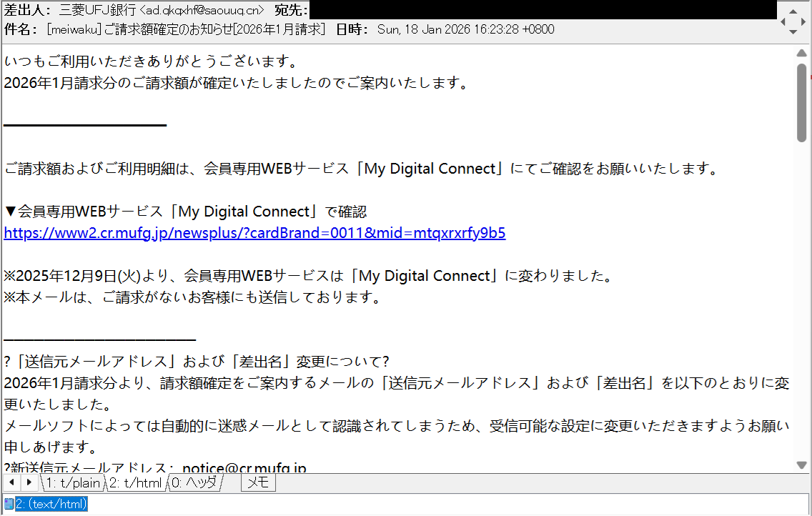
Task: Click the heading '?「送信元メールアドレス」および「差出名」変更について?'
Action: 197,361
